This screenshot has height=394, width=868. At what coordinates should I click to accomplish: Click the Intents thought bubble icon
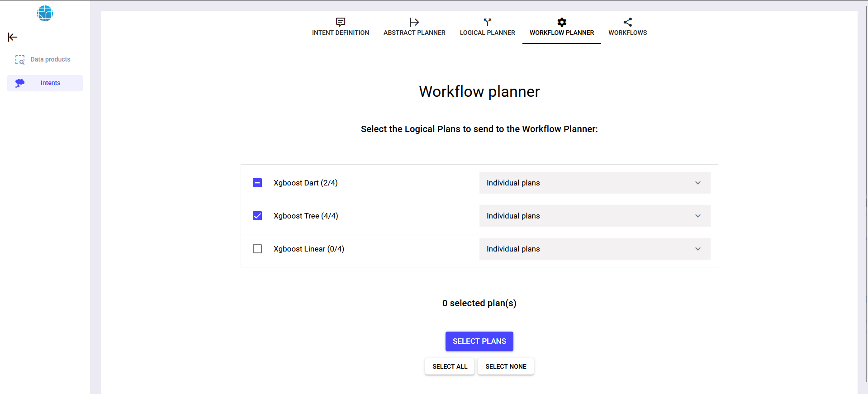coord(20,83)
